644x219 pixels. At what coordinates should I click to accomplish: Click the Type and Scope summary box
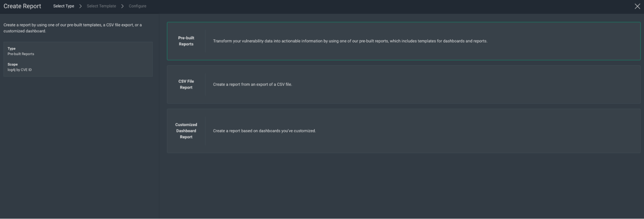coord(97,59)
